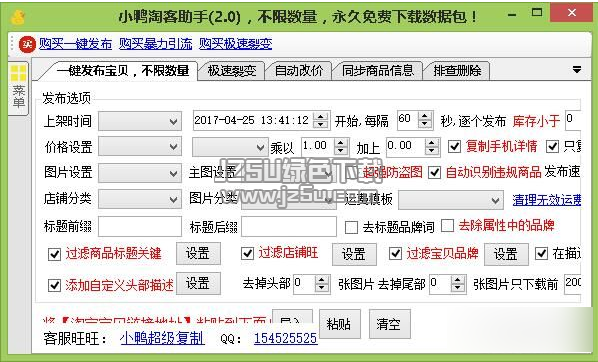The width and height of the screenshot is (598, 362).
Task: Click the 标题后缀 text field
Action: (x=289, y=227)
